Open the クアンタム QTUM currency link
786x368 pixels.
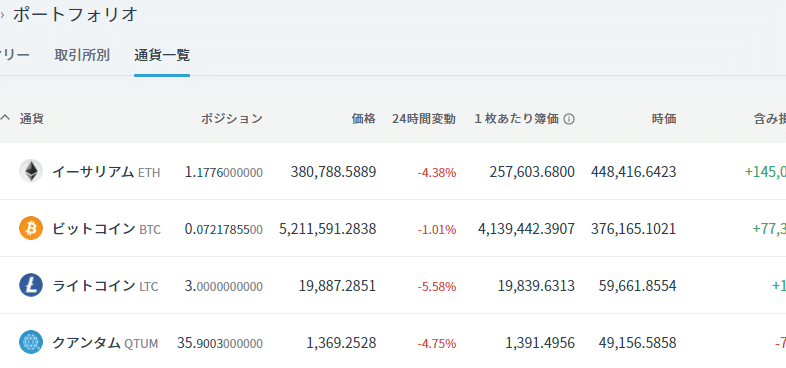point(105,343)
